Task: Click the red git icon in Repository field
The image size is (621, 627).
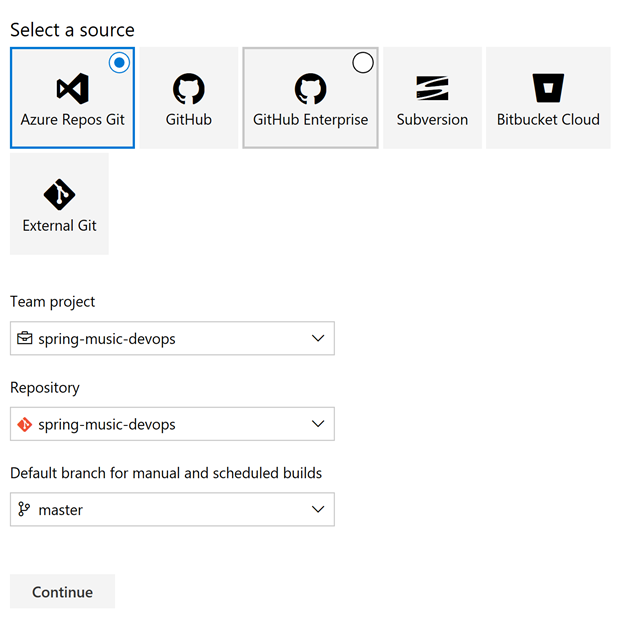Action: [x=25, y=424]
